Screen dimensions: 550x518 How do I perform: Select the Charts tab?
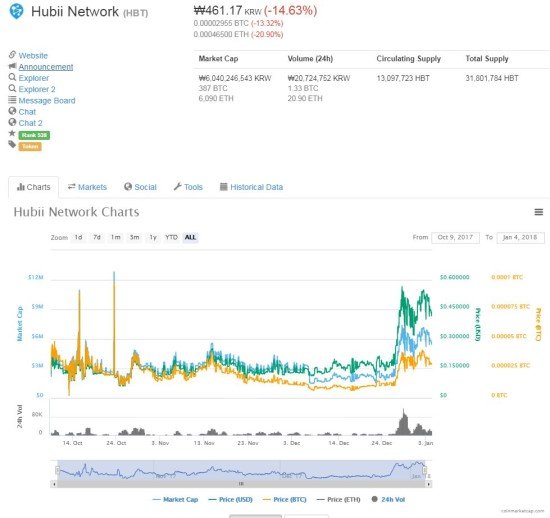[x=34, y=187]
